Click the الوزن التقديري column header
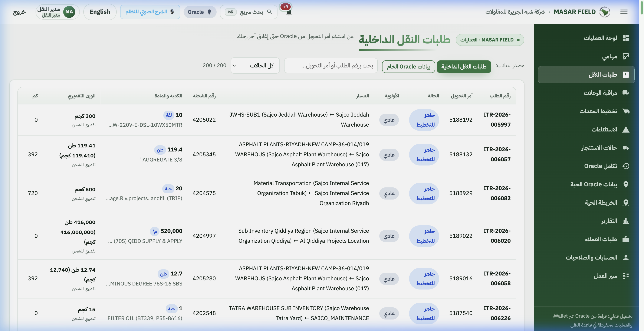644x331 pixels. point(82,96)
